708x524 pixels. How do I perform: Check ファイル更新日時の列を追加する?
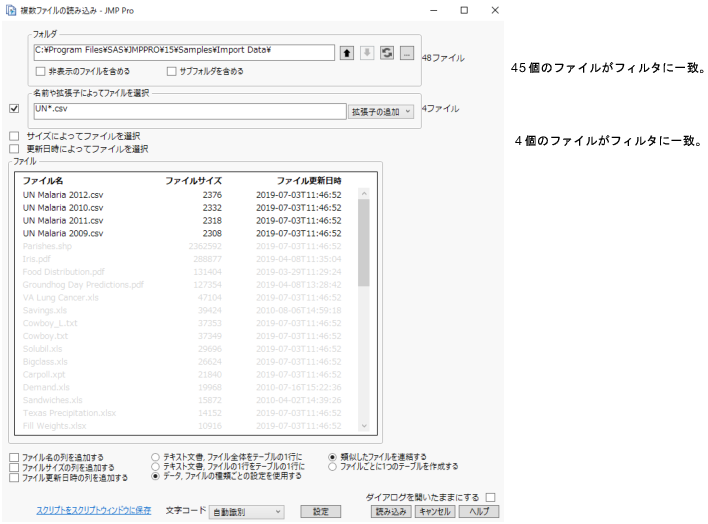coord(14,477)
